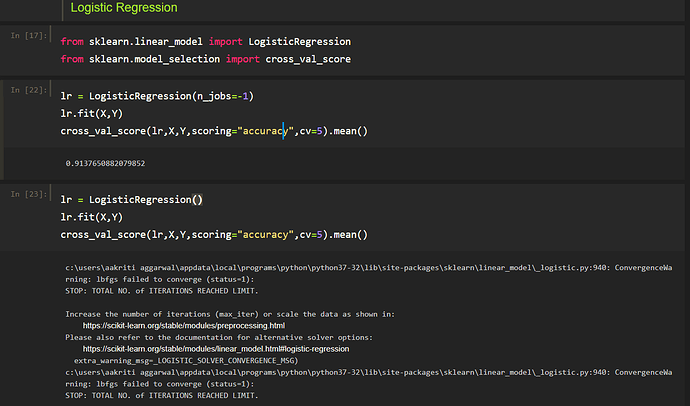
Task: Click the lr.fit(X,Y) line in cell 23
Action: tap(92, 217)
